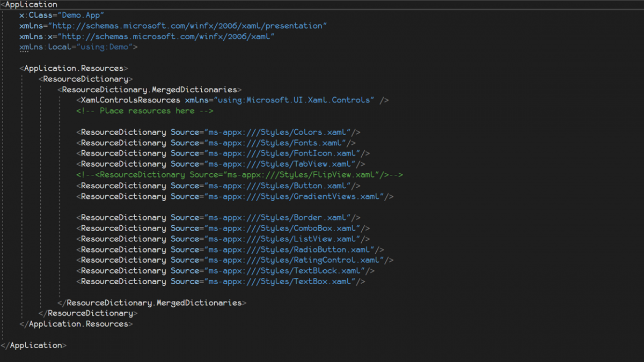Click the ListView.xaml dictionary line
This screenshot has height=362, width=644.
coord(220,239)
